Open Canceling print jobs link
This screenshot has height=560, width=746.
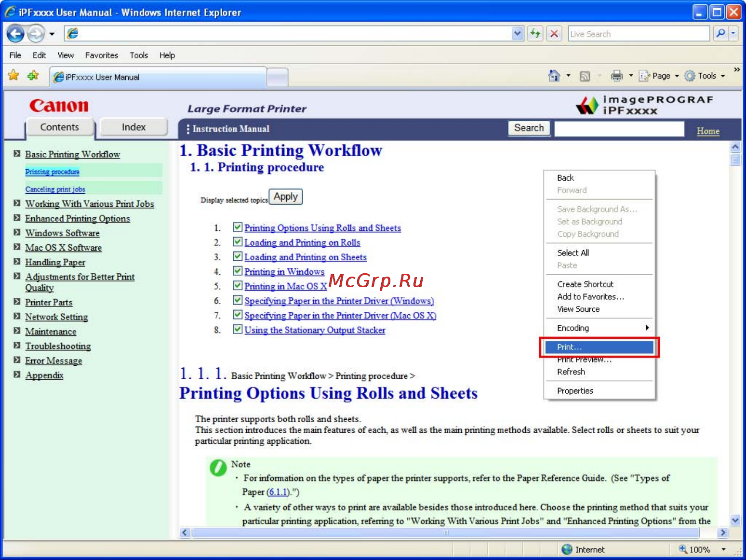[55, 189]
